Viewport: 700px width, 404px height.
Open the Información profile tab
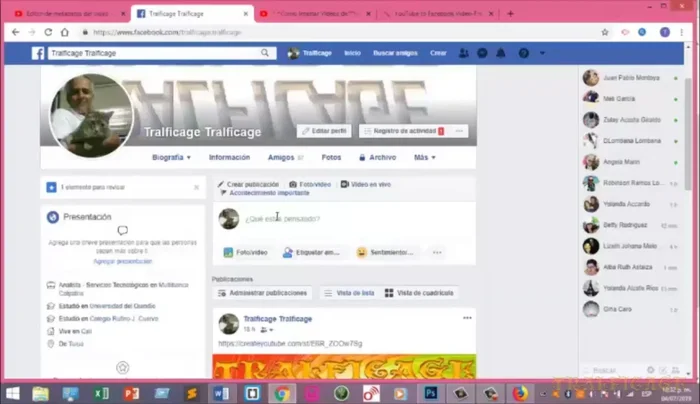click(229, 157)
